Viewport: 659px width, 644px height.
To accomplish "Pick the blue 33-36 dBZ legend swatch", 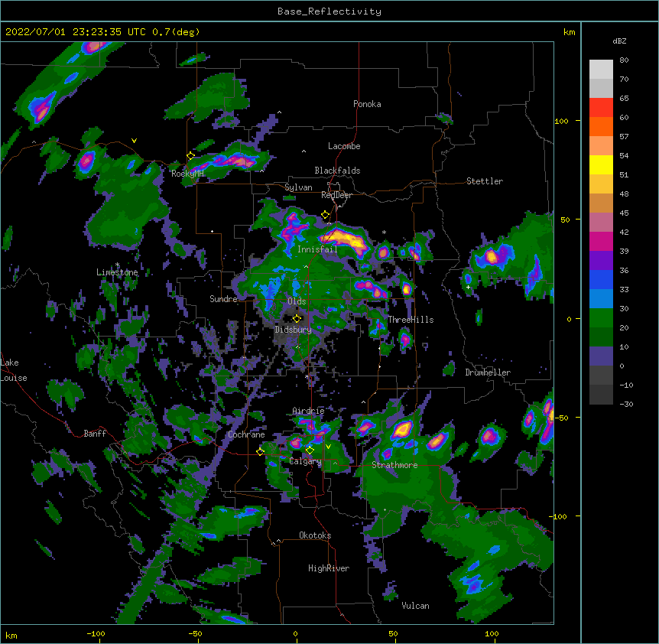I will 601,279.
